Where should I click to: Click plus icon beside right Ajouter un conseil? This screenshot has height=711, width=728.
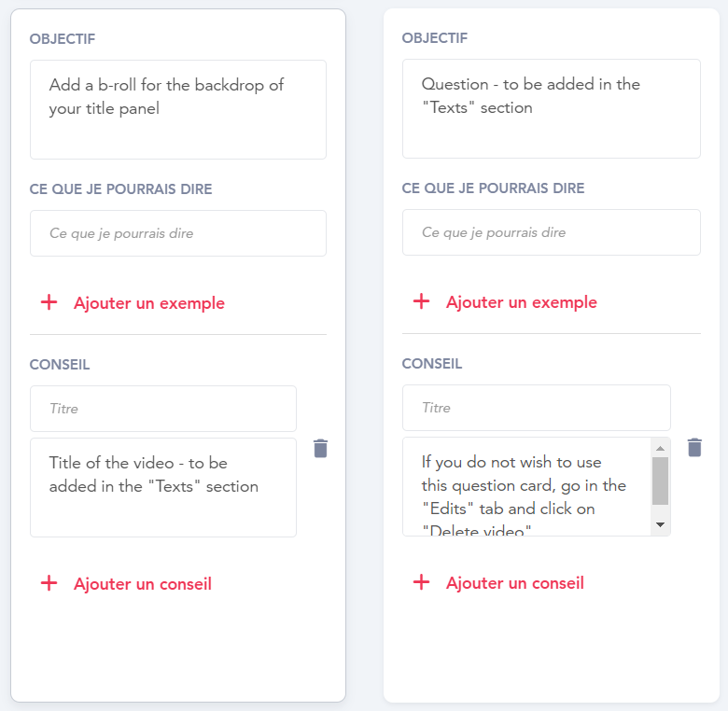(421, 582)
